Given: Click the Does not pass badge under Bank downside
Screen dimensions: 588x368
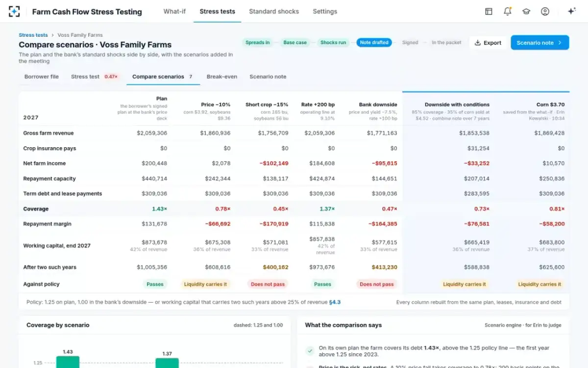Looking at the screenshot, I should point(376,284).
